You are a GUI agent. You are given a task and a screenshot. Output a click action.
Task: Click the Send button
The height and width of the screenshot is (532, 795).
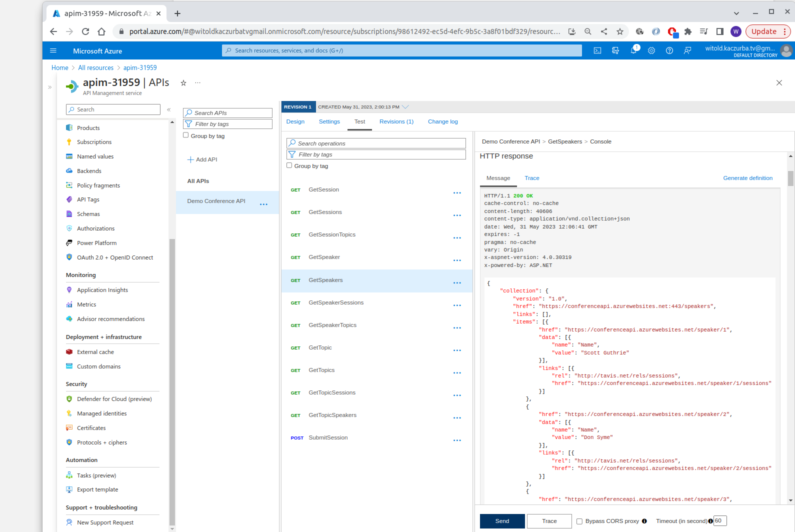pos(502,521)
